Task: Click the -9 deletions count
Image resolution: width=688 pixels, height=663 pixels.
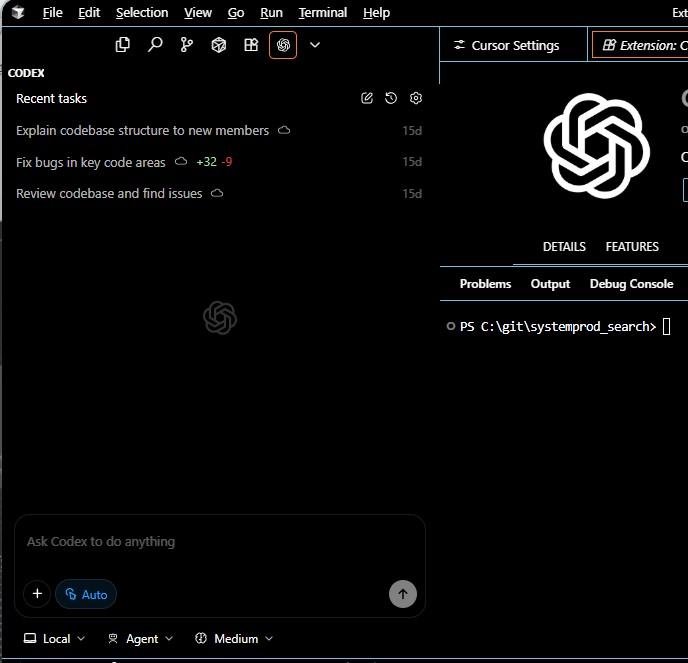Action: click(x=227, y=162)
